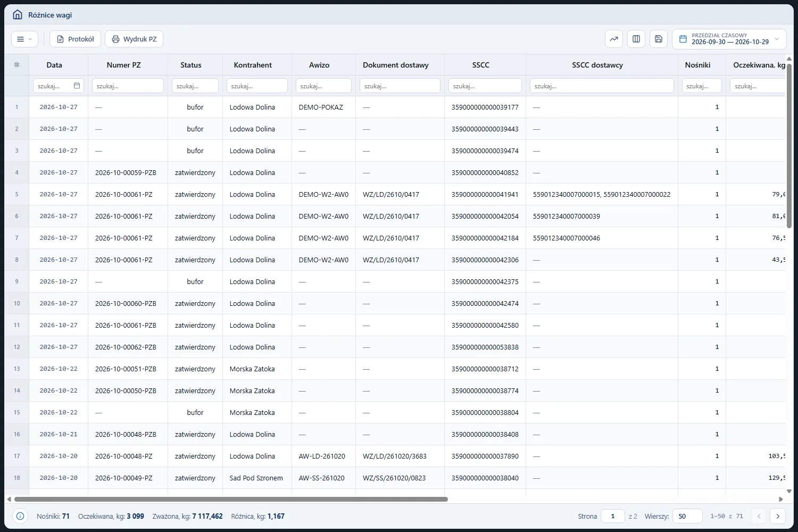798x532 pixels.
Task: Open the Protokół document
Action: 75,39
